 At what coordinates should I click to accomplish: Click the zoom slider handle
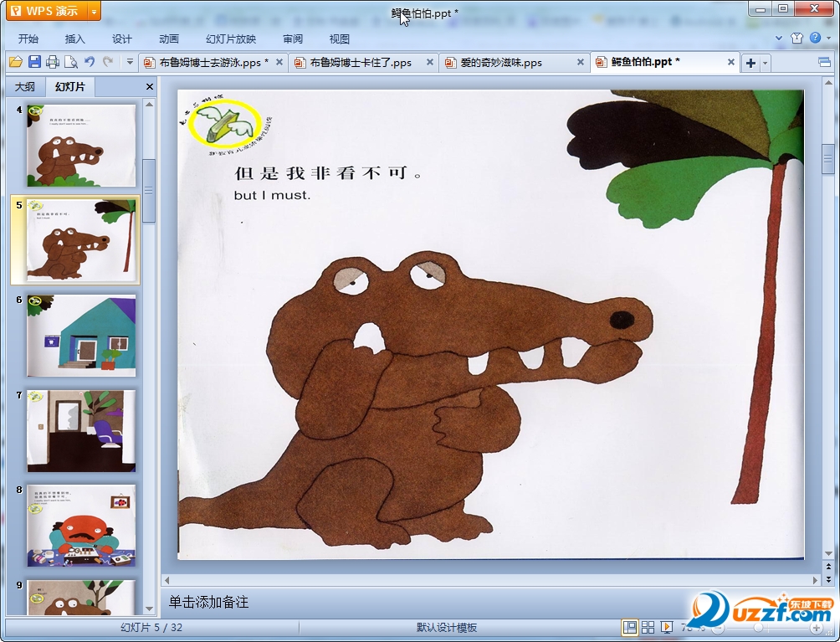click(758, 628)
